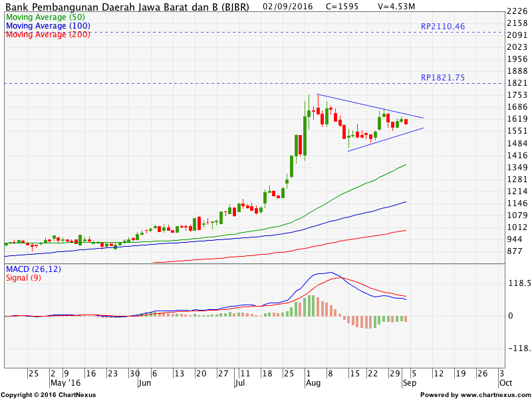The image size is (532, 399).
Task: Click the 2158 price axis label
Action: click(x=517, y=23)
